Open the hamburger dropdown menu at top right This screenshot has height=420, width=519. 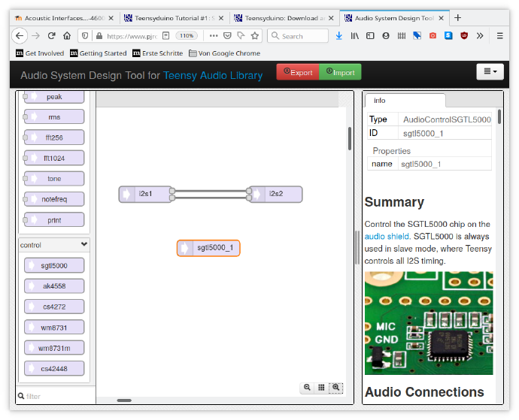pyautogui.click(x=490, y=71)
